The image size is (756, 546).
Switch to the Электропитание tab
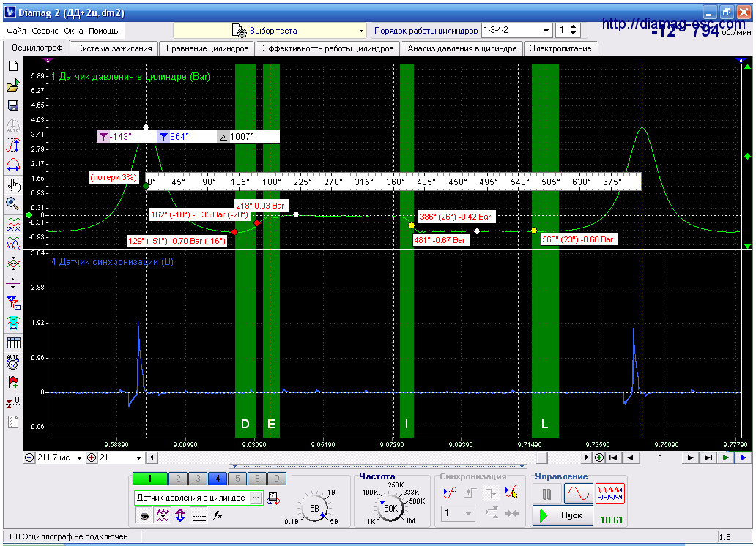pos(560,48)
